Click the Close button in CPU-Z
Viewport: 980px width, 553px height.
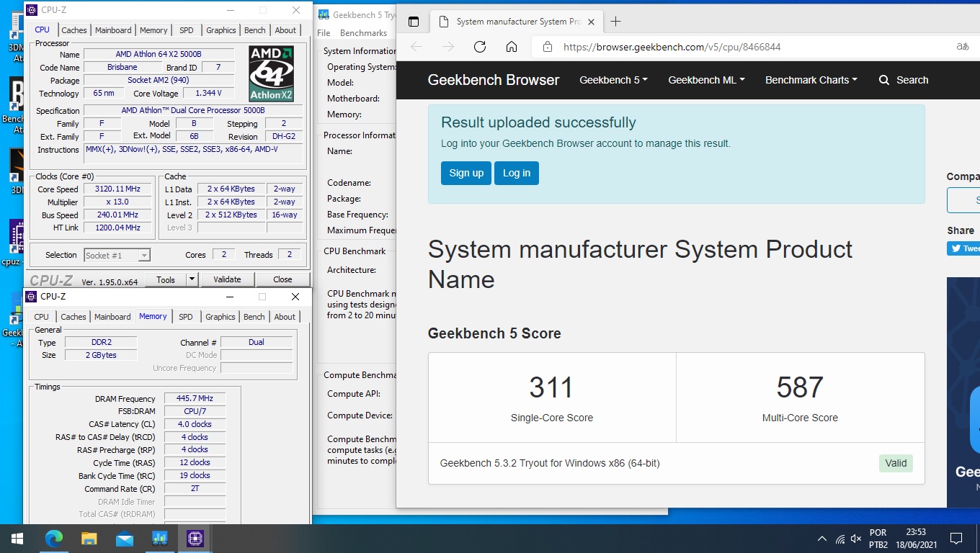tap(282, 279)
